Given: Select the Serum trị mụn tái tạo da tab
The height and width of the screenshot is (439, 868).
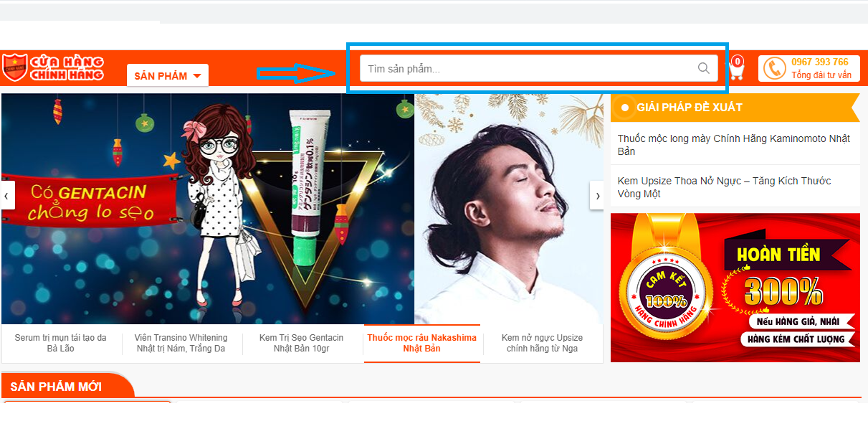Looking at the screenshot, I should pos(61,343).
